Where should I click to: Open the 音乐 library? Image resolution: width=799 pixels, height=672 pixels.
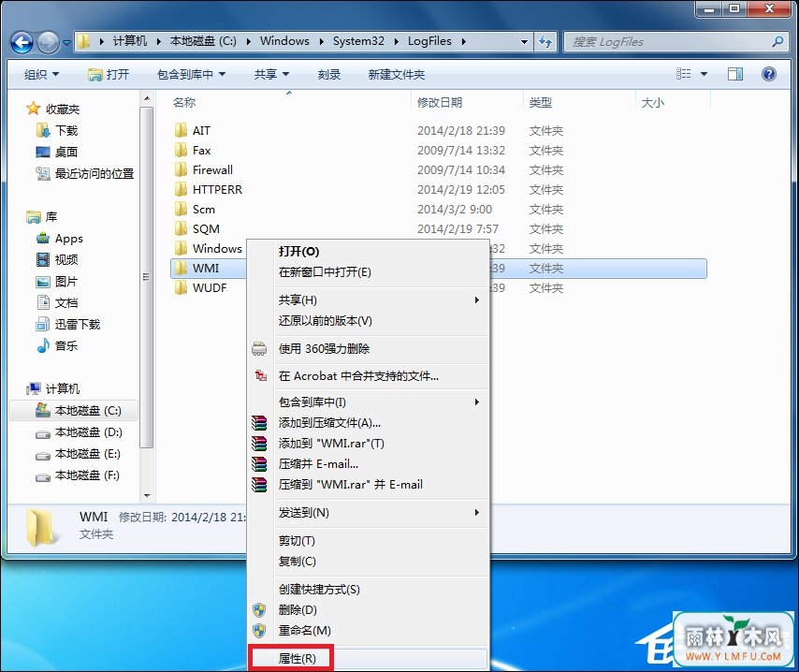tap(57, 345)
